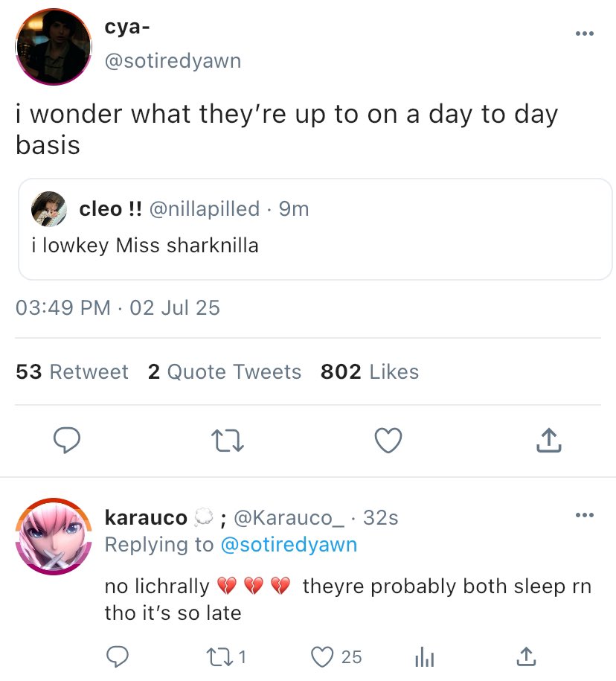
Task: Retweet karauco's reply
Action: point(217,656)
